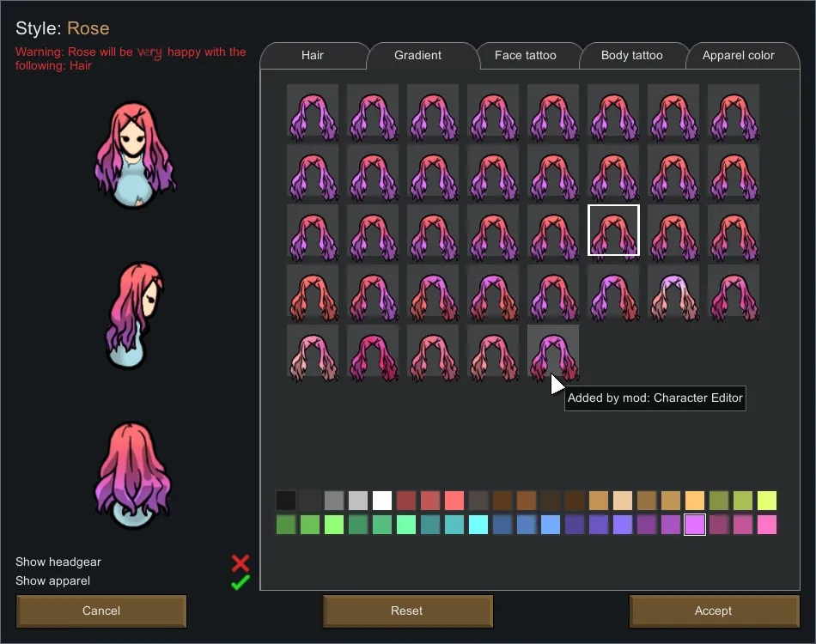This screenshot has height=644, width=816.
Task: Select the first gradient in the top row
Action: point(313,110)
